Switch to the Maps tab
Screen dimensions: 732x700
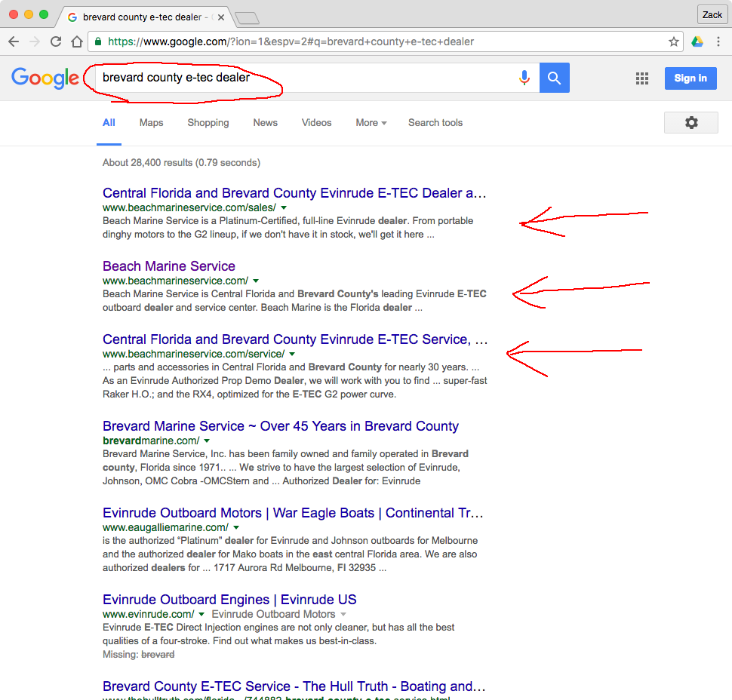pos(151,123)
